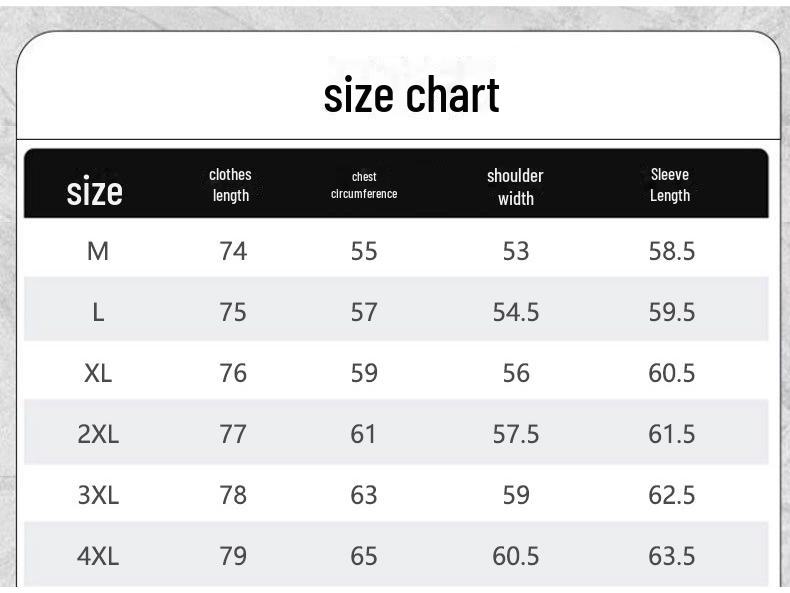Select clothes length value 79 for 4XL
Viewport: 790px width, 593px height.
pos(233,556)
